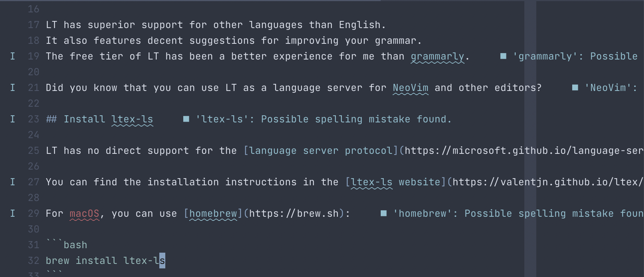Click ltex-ls in the Install heading
This screenshot has height=277, width=644.
(132, 119)
